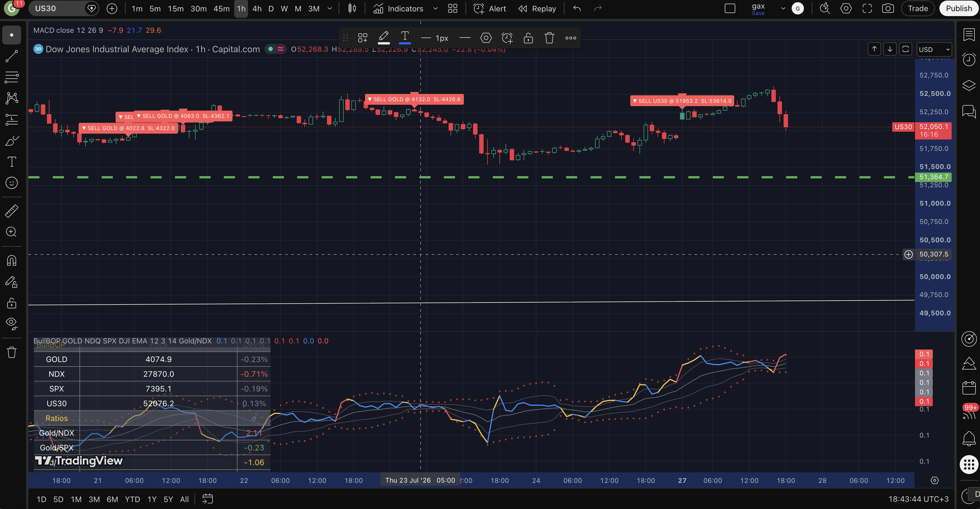This screenshot has width=980, height=509.
Task: Open more options in floating toolbar
Action: click(570, 38)
